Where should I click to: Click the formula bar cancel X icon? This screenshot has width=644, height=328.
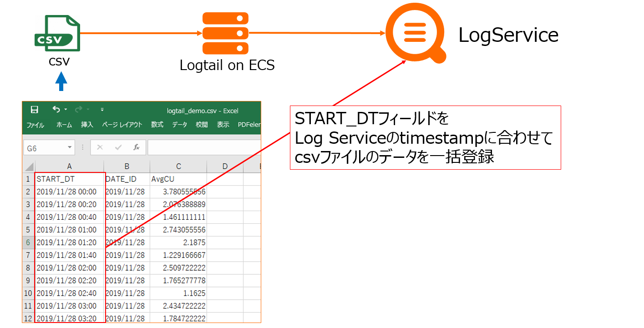tap(100, 147)
